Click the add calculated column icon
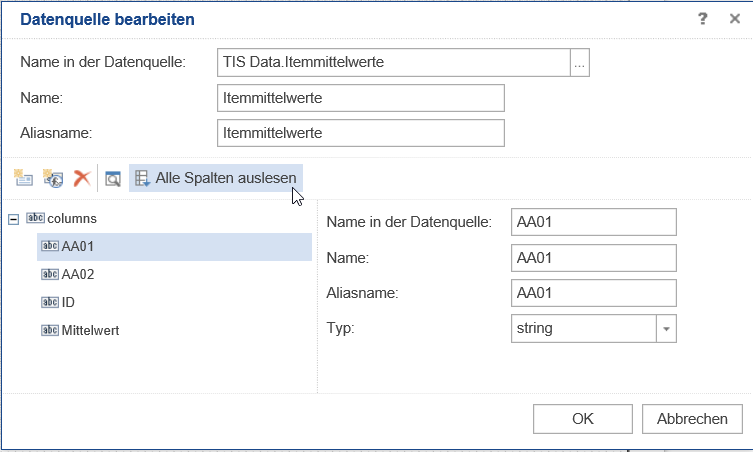The image size is (753, 452). (x=53, y=178)
